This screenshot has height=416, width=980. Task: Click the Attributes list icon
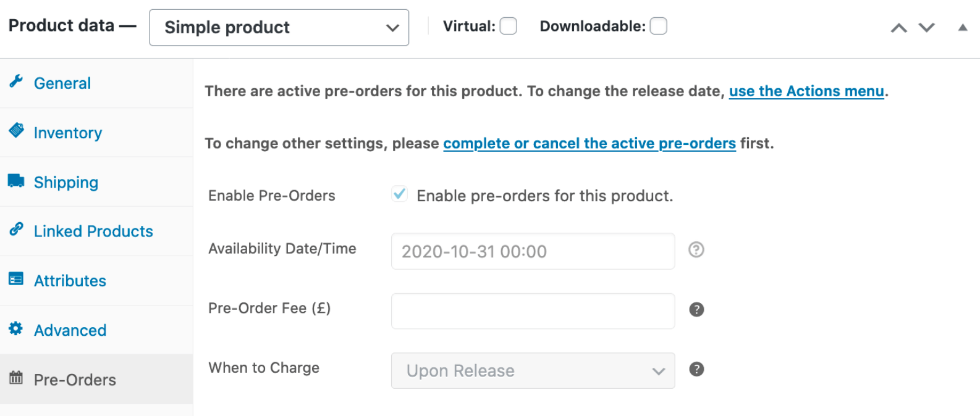[16, 279]
